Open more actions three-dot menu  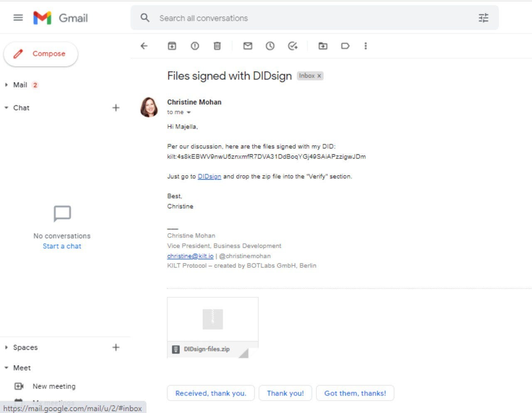click(x=366, y=46)
